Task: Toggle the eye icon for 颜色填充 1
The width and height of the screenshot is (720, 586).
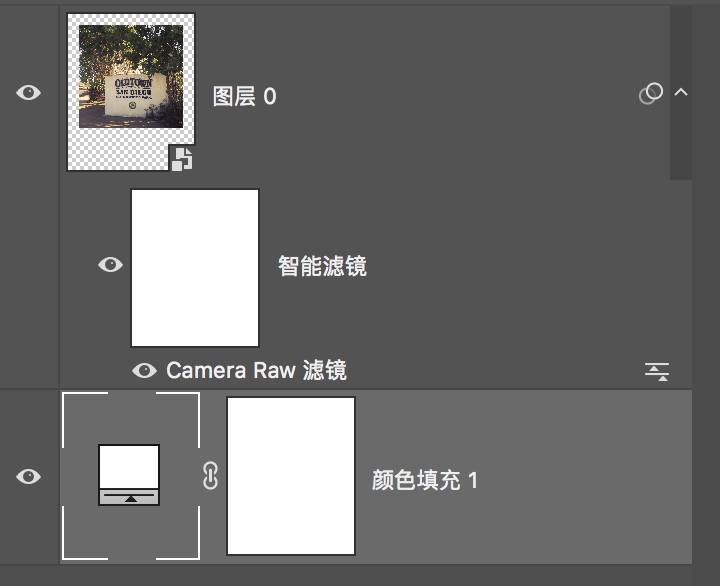Action: pos(28,476)
